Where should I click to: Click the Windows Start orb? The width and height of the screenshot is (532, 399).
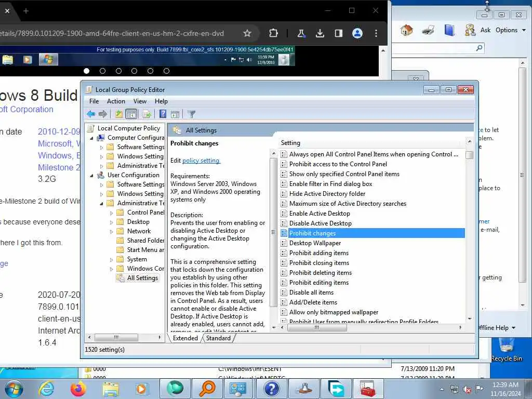pos(14,389)
